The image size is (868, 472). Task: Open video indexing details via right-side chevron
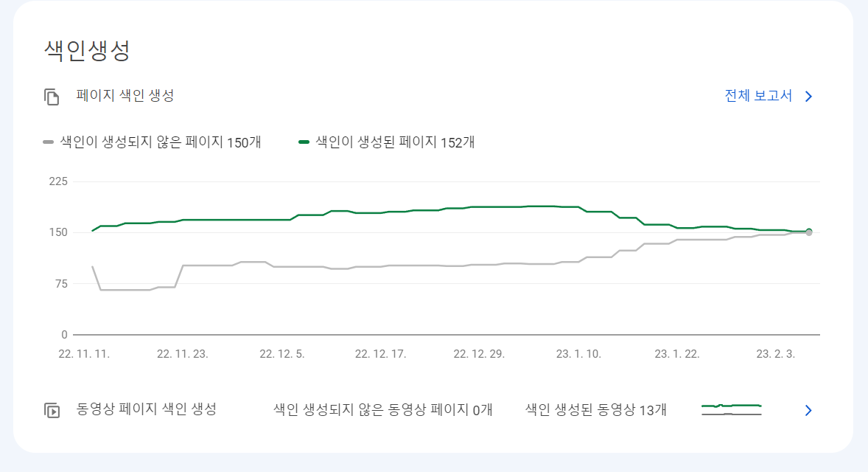click(x=809, y=409)
